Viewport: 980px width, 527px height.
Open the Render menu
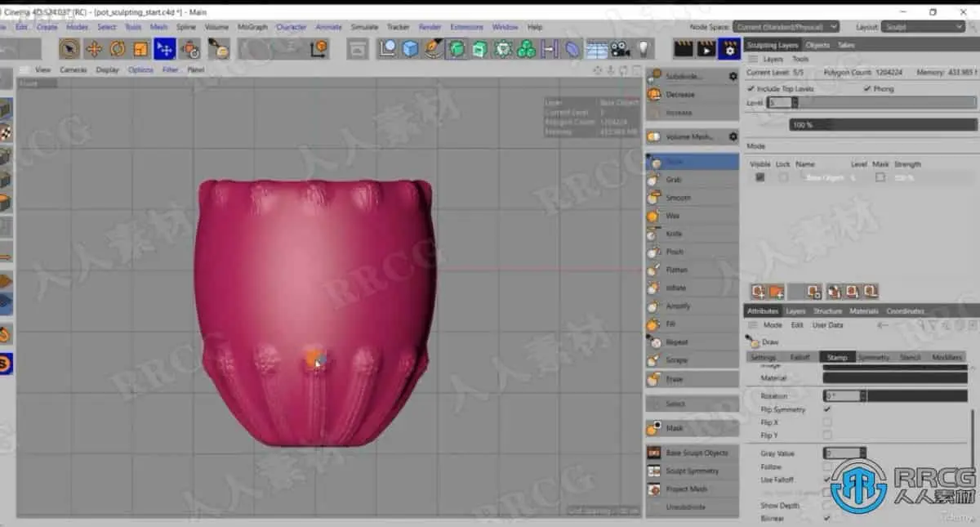point(430,27)
